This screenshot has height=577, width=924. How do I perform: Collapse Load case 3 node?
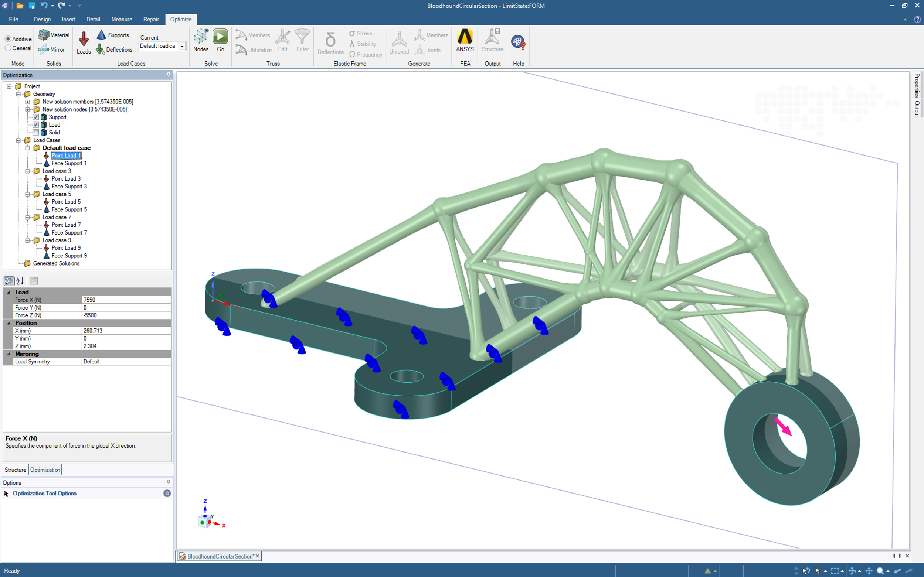(27, 171)
